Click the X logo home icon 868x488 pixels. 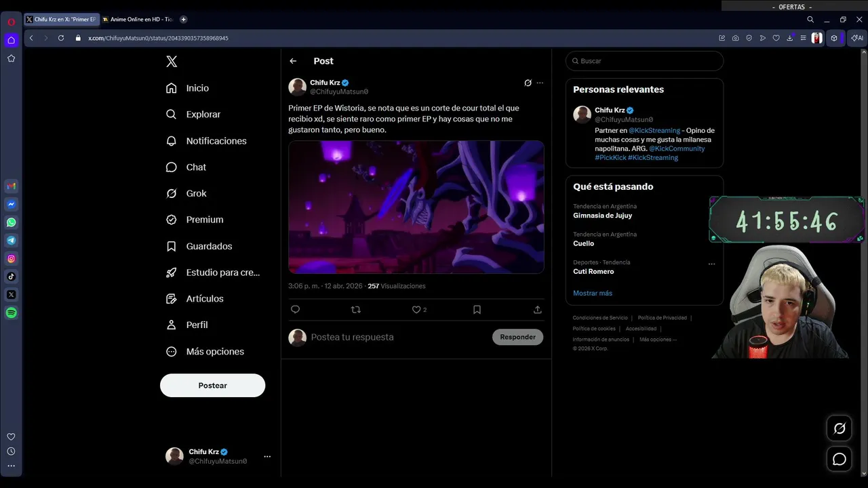[x=172, y=62]
